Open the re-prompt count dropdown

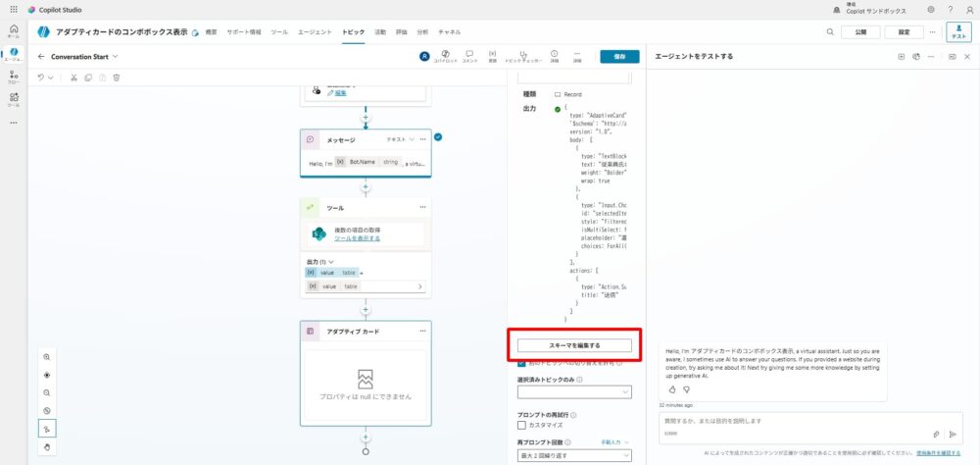point(574,455)
